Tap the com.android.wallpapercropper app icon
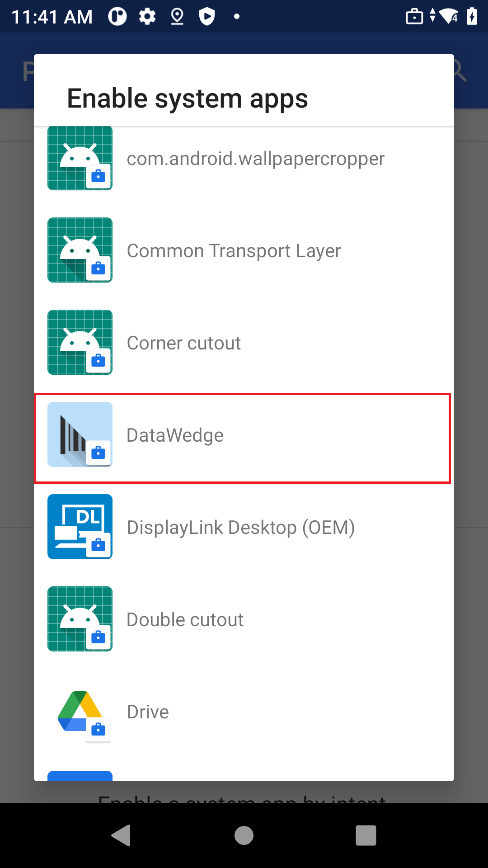The image size is (488, 868). pos(80,158)
